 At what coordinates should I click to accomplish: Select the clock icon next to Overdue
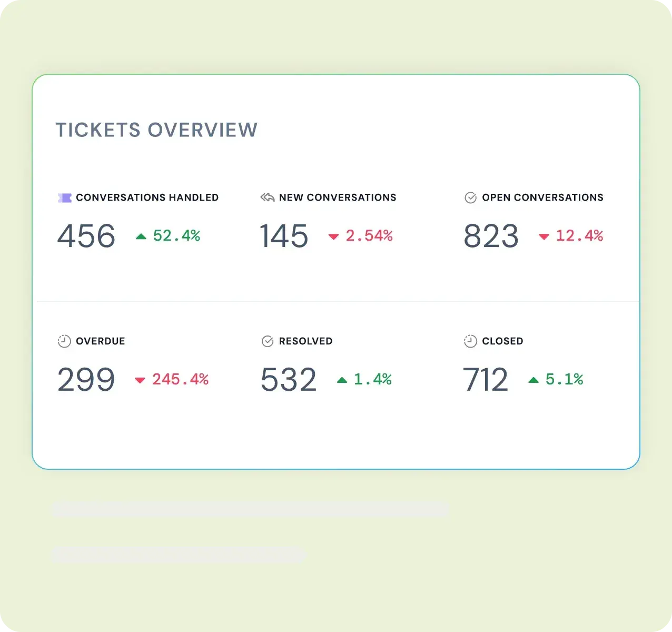click(64, 341)
